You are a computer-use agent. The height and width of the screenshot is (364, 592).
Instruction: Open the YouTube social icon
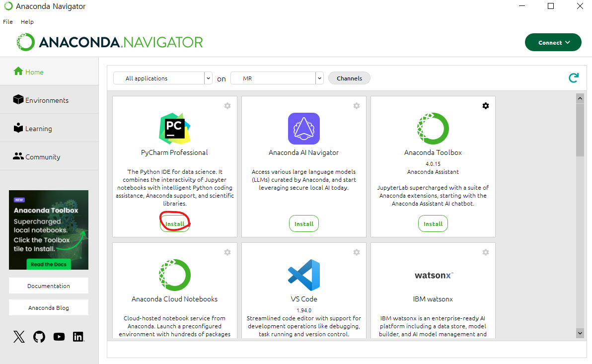59,336
